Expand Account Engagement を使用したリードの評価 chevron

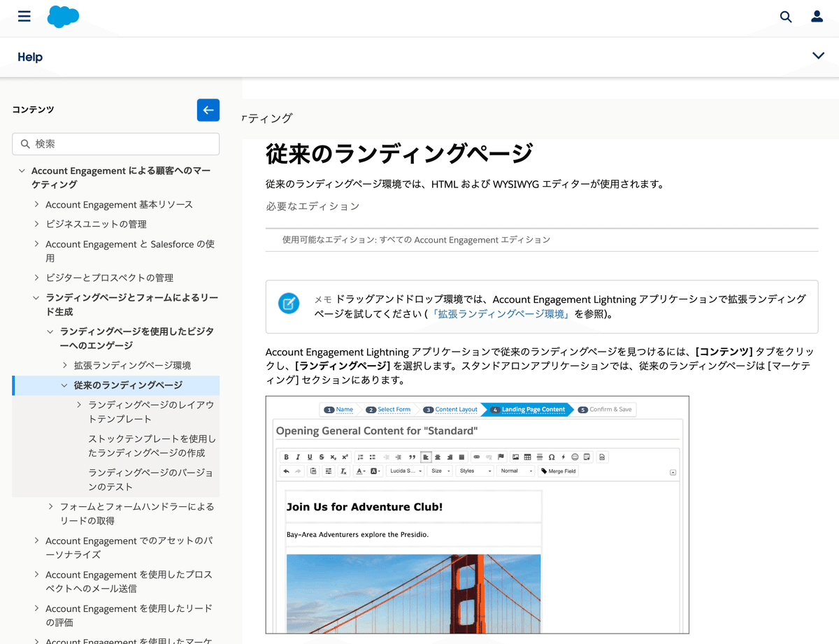pyautogui.click(x=36, y=608)
